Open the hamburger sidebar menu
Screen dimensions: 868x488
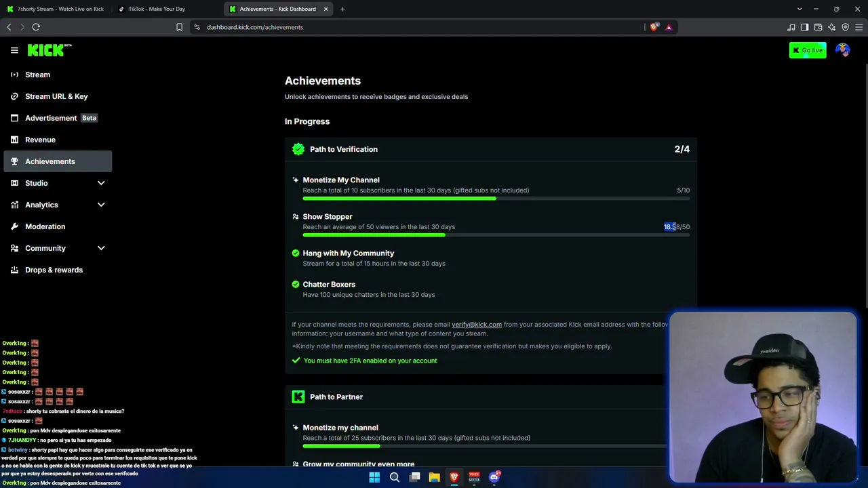pos(14,50)
